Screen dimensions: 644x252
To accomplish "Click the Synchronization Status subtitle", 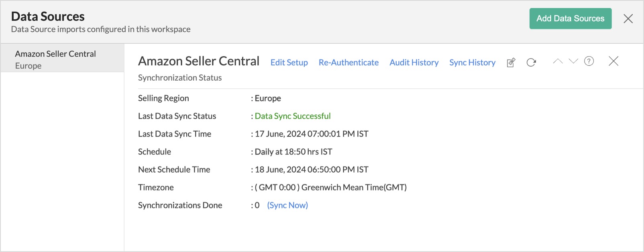I will tap(180, 77).
